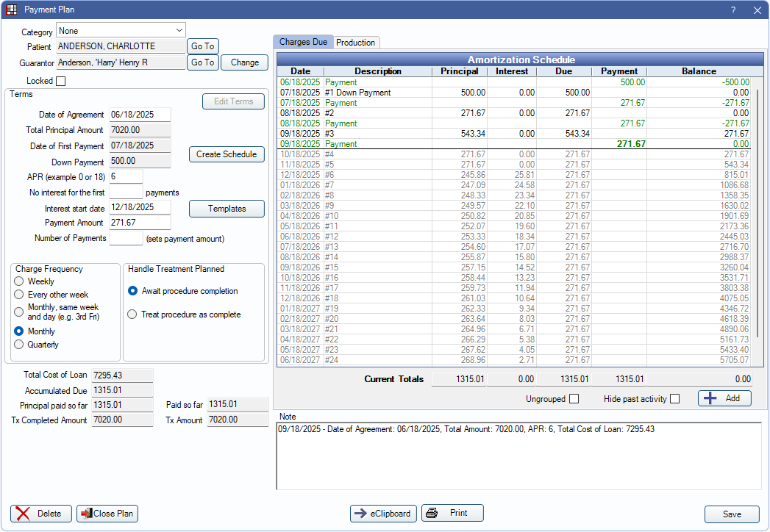Click the eClipboard arrow icon
The image size is (770, 532).
coord(360,514)
